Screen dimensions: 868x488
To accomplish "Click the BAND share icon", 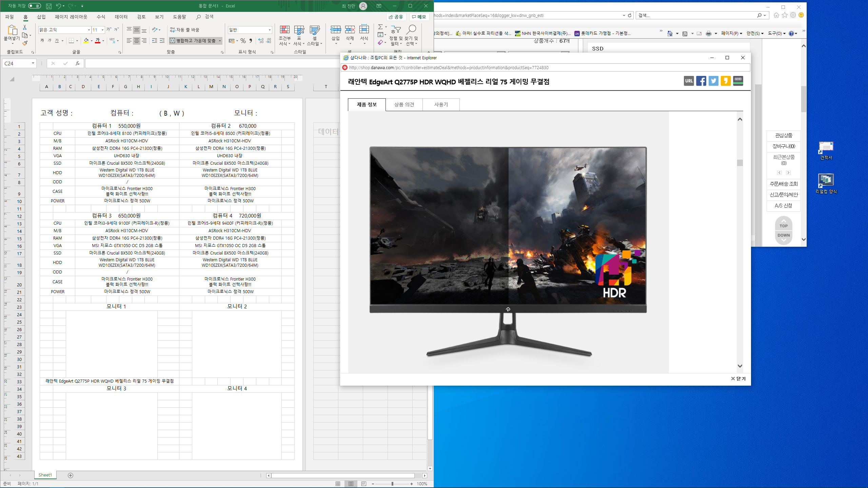I will point(738,81).
